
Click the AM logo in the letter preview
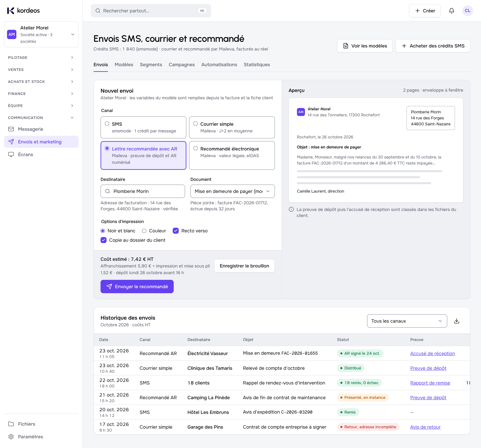coord(301,112)
